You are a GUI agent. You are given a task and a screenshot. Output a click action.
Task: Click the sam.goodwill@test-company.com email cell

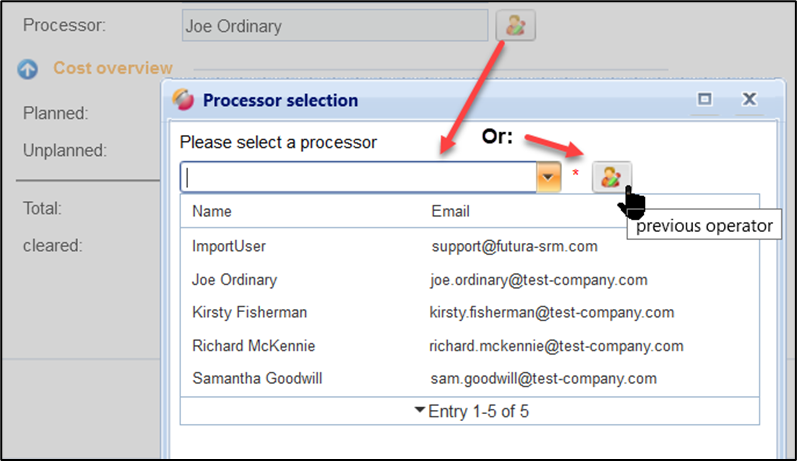click(x=544, y=379)
